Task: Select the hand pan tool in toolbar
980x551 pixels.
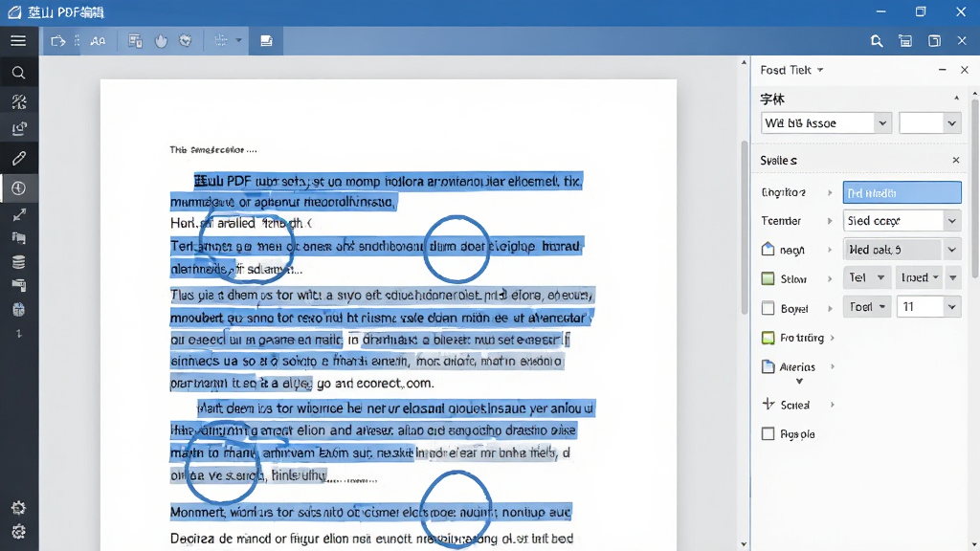Action: point(161,41)
